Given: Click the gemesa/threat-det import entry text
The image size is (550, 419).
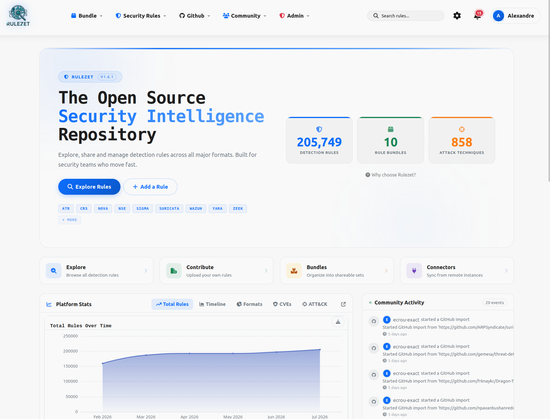Looking at the screenshot, I should (x=448, y=354).
